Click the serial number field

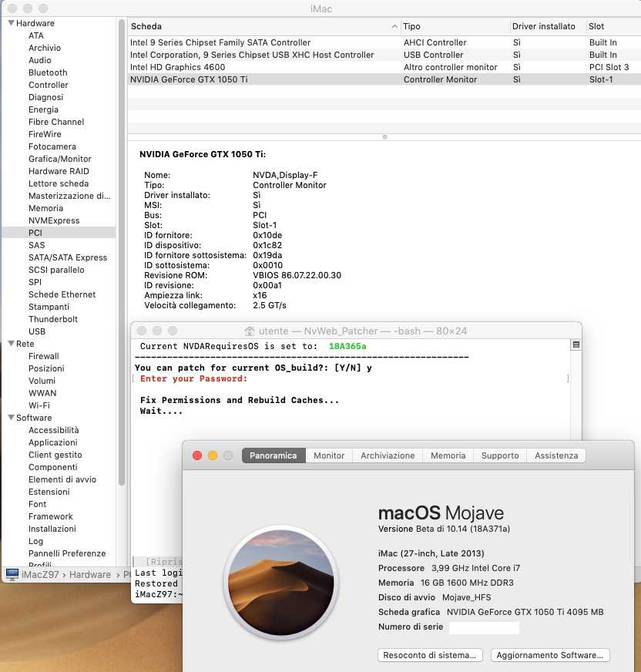484,627
